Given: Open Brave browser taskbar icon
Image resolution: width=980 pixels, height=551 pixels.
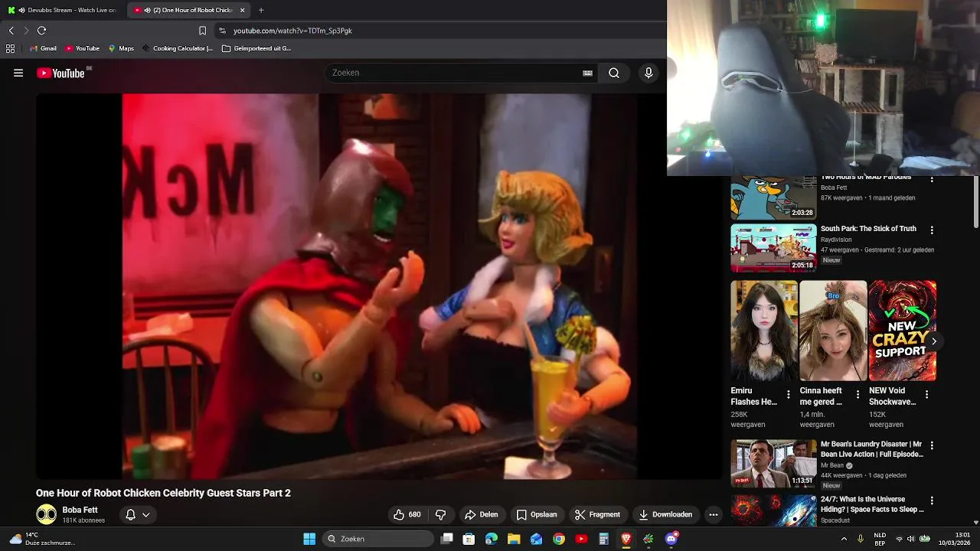Looking at the screenshot, I should pos(626,539).
